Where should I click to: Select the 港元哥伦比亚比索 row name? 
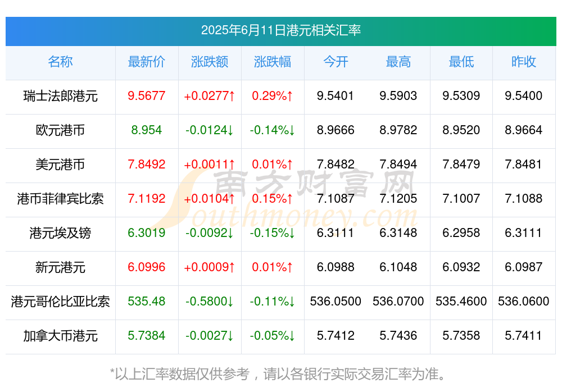(60, 302)
